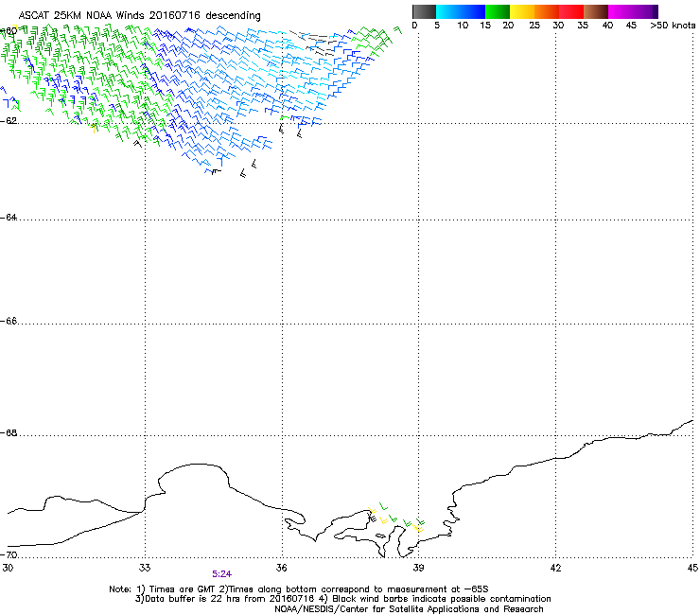This screenshot has width=700, height=615.
Task: Click the gray 0-5 knots color segment
Action: (x=424, y=11)
